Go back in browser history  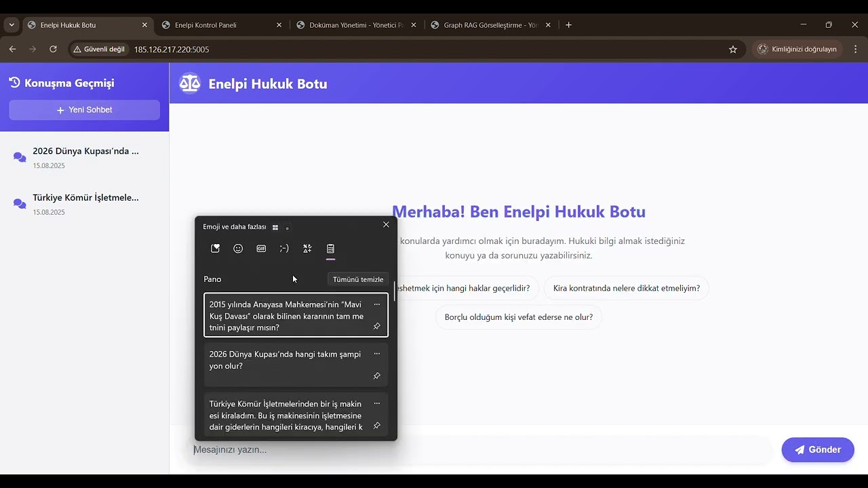12,49
